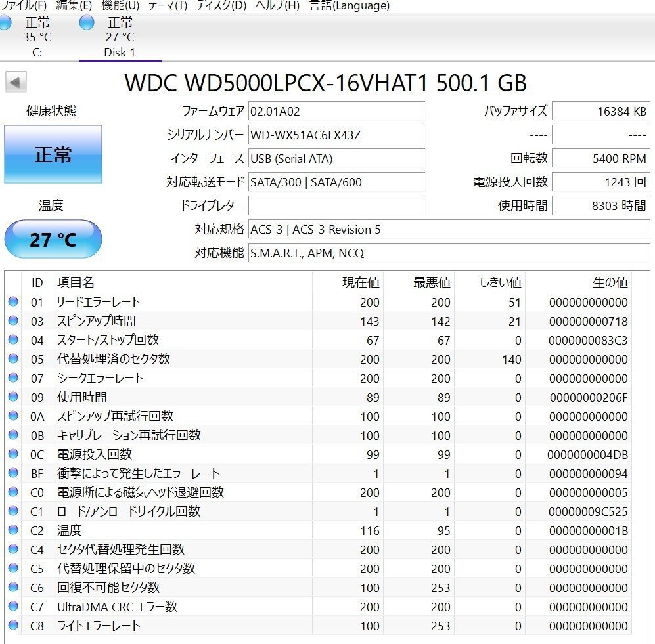The width and height of the screenshot is (655, 644).
Task: Click threshold value 140 in row 05
Action: click(x=512, y=359)
